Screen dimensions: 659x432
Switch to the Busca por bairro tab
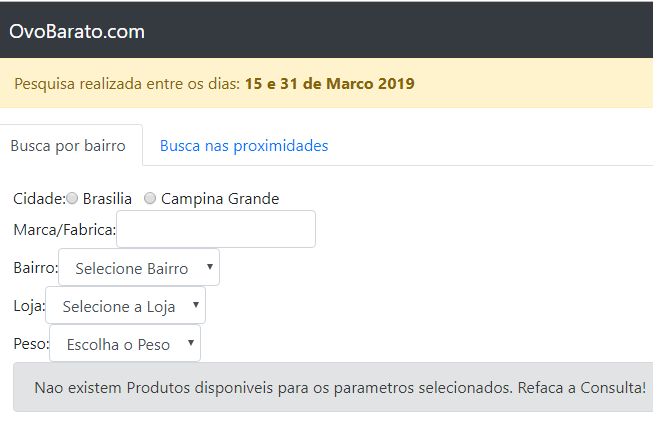[x=68, y=145]
